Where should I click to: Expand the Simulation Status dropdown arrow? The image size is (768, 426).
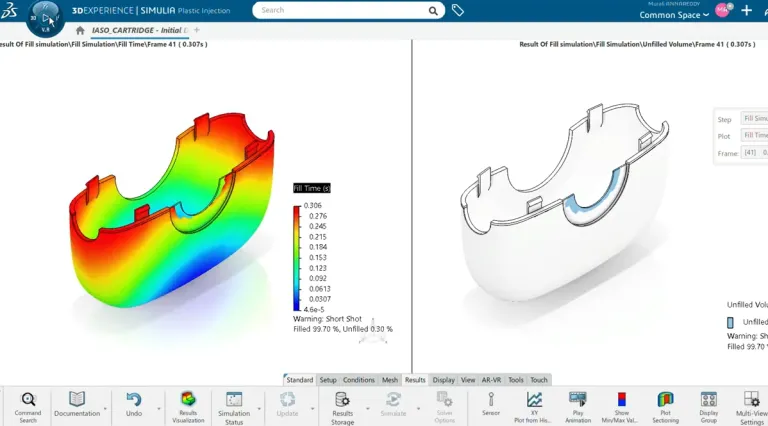pyautogui.click(x=259, y=408)
